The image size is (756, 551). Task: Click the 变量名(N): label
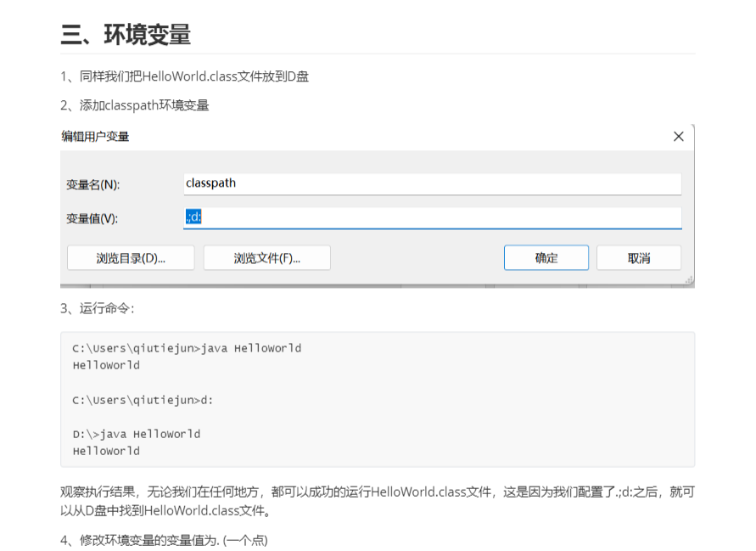[92, 184]
